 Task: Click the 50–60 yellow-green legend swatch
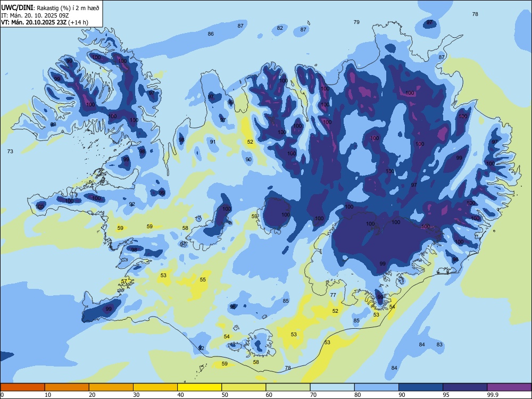click(x=244, y=387)
